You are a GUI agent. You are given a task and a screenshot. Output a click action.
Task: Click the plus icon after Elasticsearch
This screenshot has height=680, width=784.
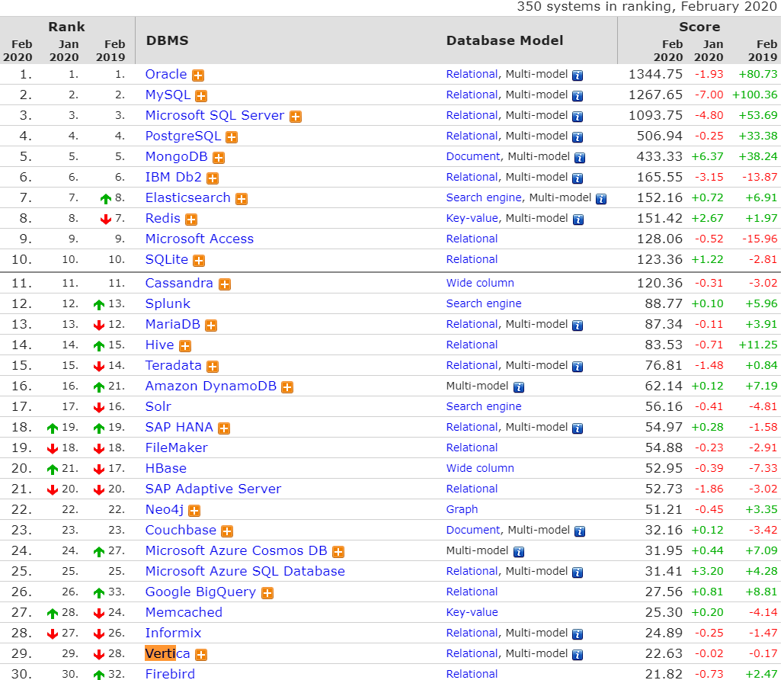(x=242, y=199)
